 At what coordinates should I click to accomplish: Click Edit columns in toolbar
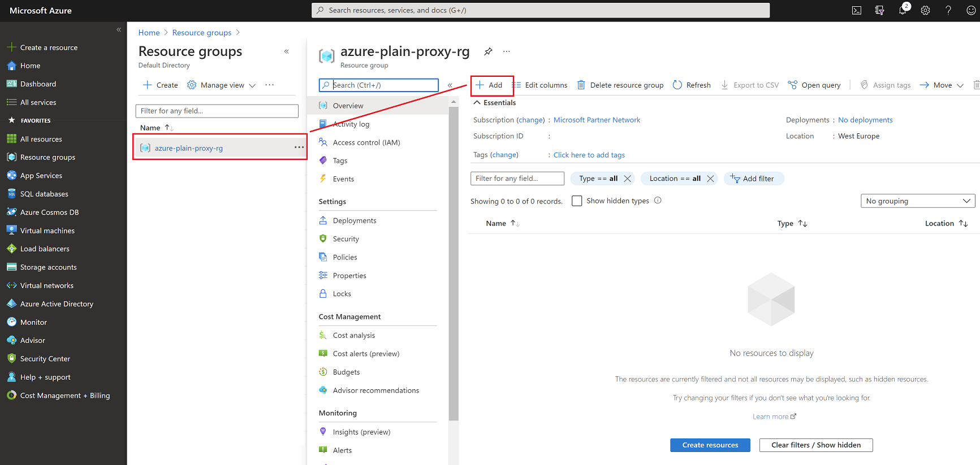click(540, 85)
